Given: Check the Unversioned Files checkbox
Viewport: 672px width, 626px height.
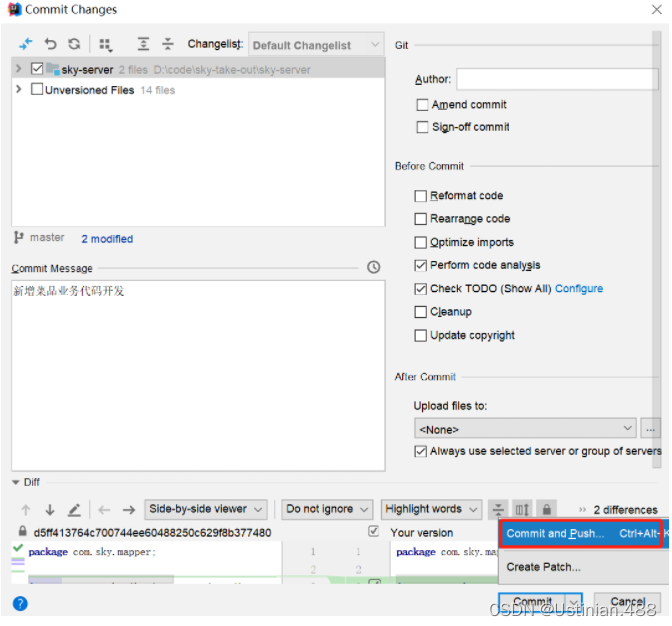Looking at the screenshot, I should coord(37,89).
